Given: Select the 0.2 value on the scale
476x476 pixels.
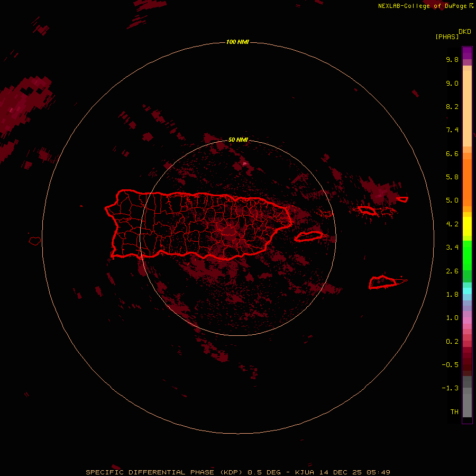Looking at the screenshot, I should click(x=452, y=341).
